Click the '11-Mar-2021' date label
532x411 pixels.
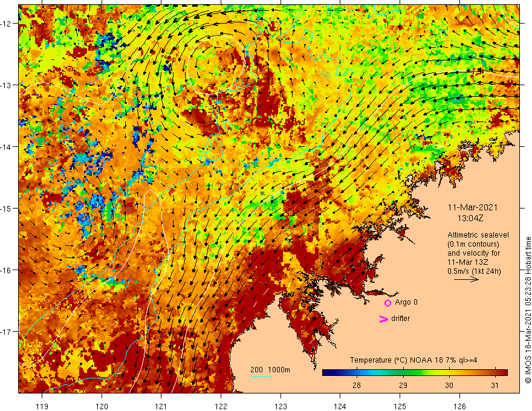tap(473, 207)
